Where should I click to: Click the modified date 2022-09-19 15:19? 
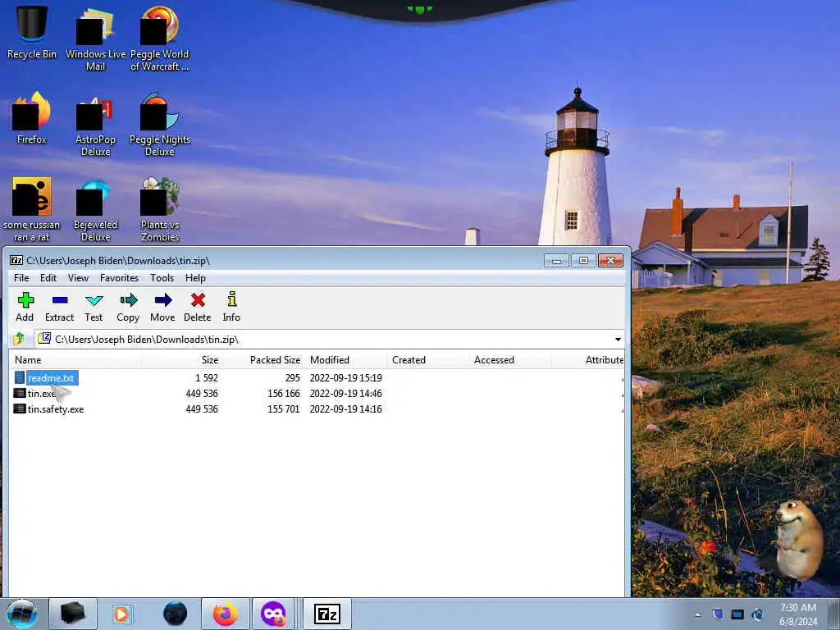(x=345, y=377)
